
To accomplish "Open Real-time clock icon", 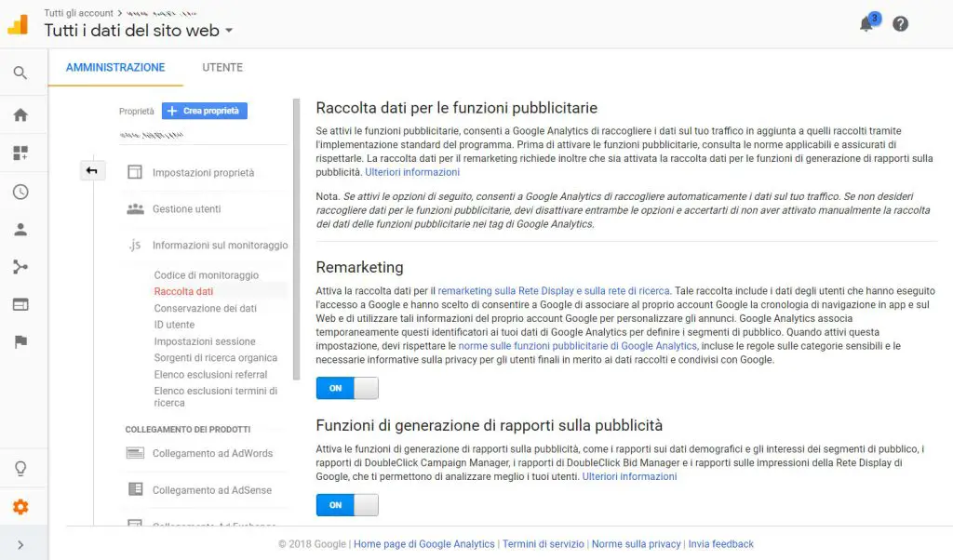I will tap(20, 192).
